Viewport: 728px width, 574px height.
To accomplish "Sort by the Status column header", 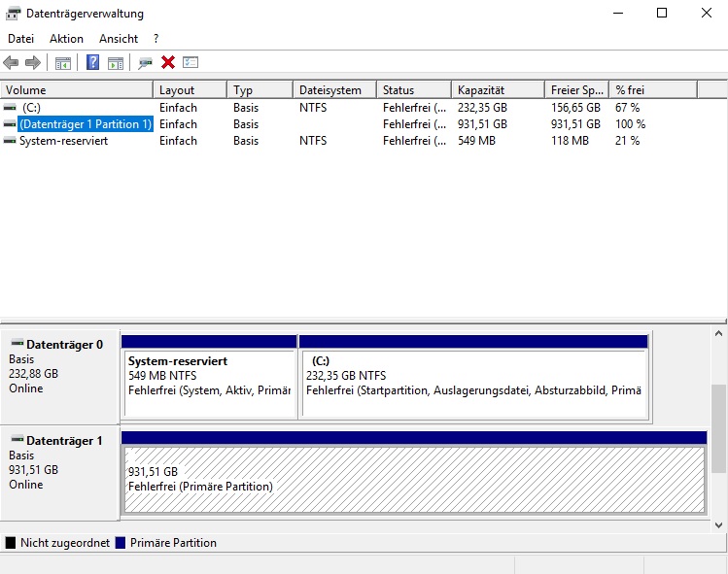I will click(x=414, y=90).
